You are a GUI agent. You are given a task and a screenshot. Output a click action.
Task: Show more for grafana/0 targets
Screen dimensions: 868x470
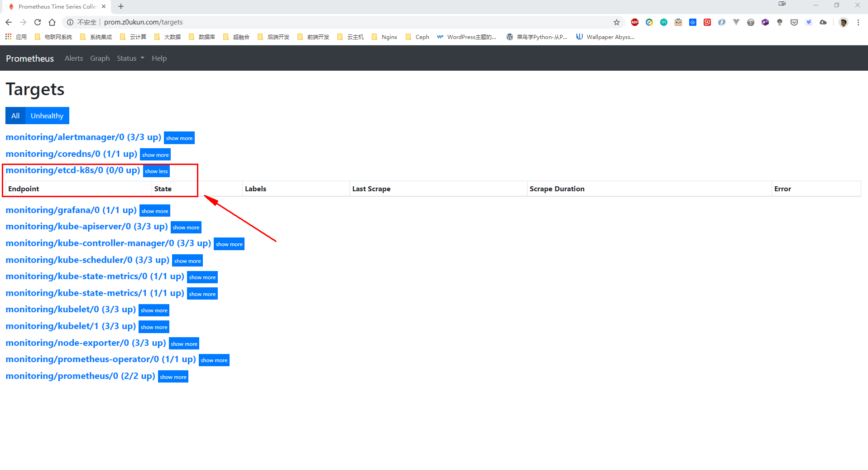(x=155, y=211)
